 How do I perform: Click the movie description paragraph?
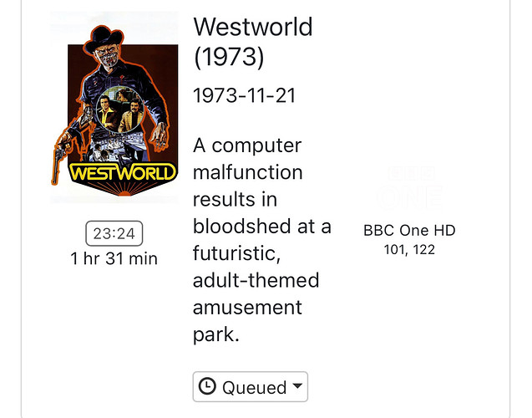(259, 239)
